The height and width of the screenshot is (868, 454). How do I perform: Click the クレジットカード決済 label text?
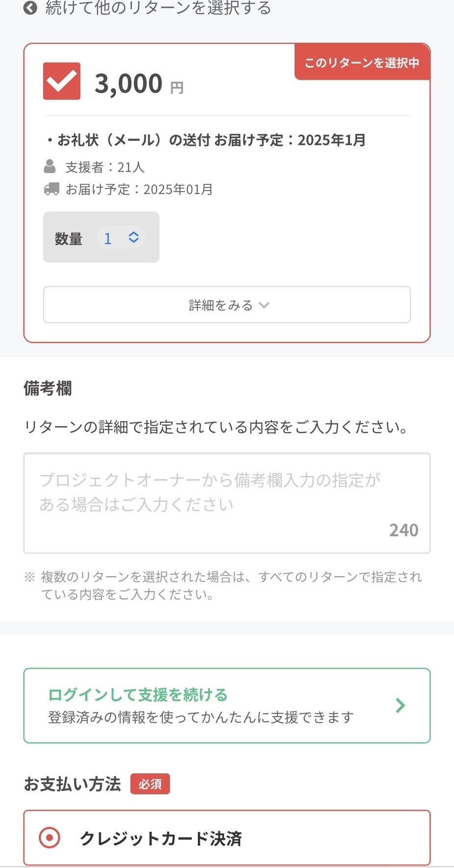click(161, 839)
